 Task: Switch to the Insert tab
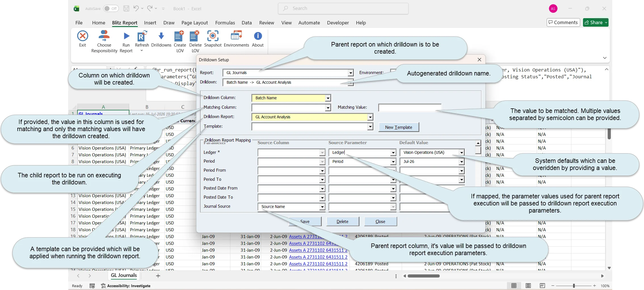point(150,23)
